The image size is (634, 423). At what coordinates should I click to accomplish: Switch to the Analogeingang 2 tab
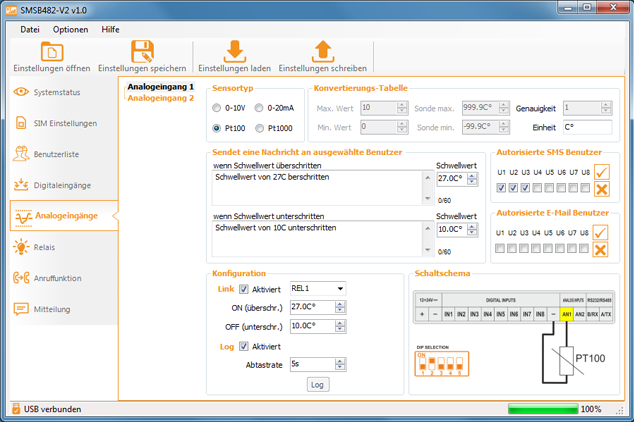160,98
